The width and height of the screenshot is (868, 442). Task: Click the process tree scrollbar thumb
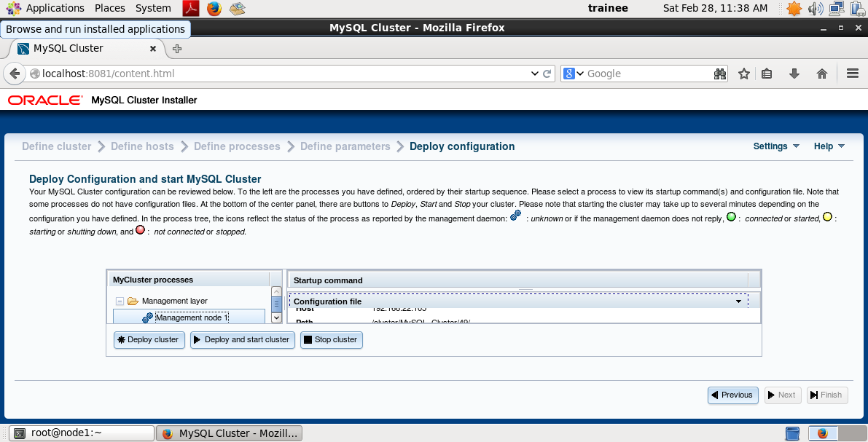pyautogui.click(x=276, y=305)
